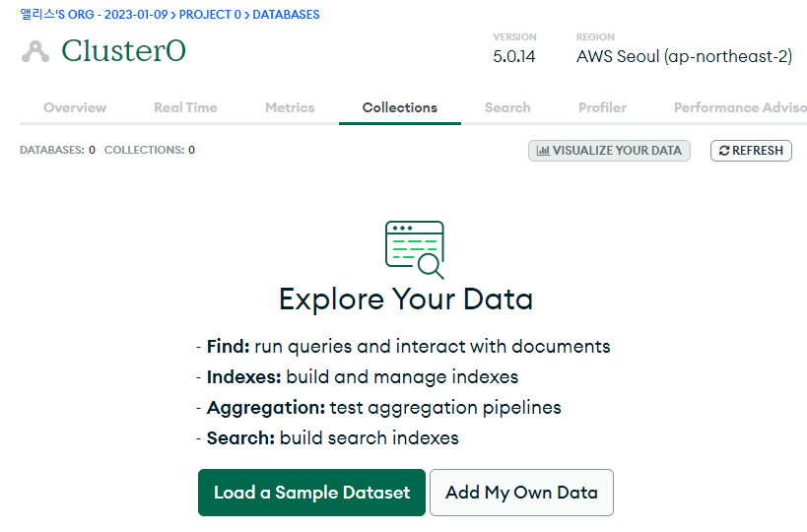Select the Collections tab
807x532 pixels.
(399, 107)
